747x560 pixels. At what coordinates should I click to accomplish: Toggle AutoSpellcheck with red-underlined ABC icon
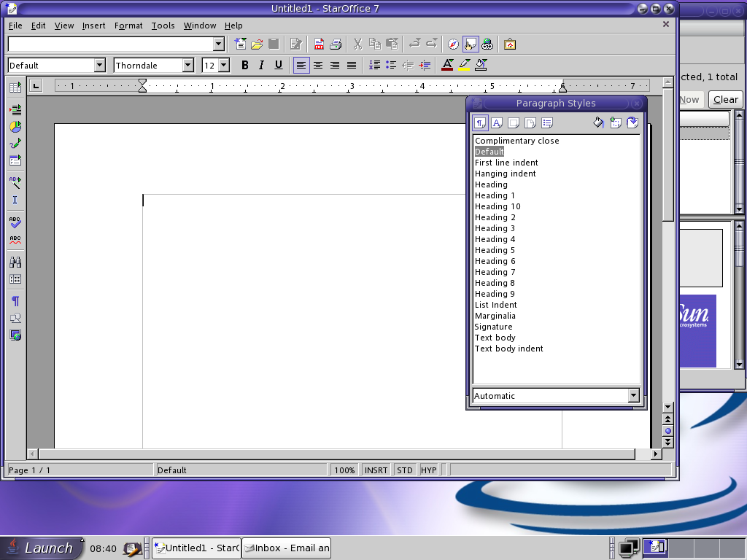coord(15,239)
